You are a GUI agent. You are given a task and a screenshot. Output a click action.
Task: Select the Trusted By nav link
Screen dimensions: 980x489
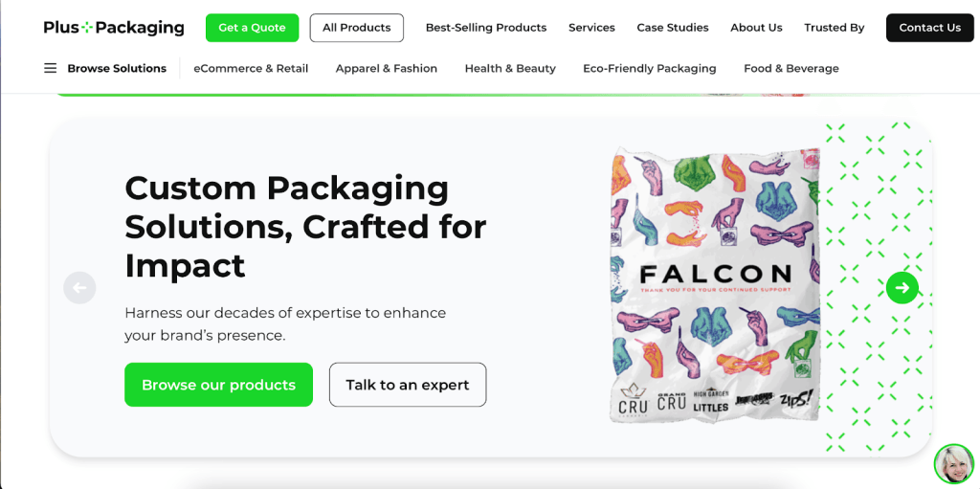834,28
